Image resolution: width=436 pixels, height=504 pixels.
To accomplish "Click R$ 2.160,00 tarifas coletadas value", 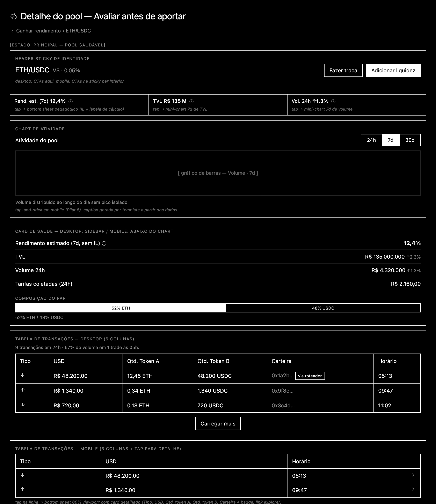I will click(406, 284).
